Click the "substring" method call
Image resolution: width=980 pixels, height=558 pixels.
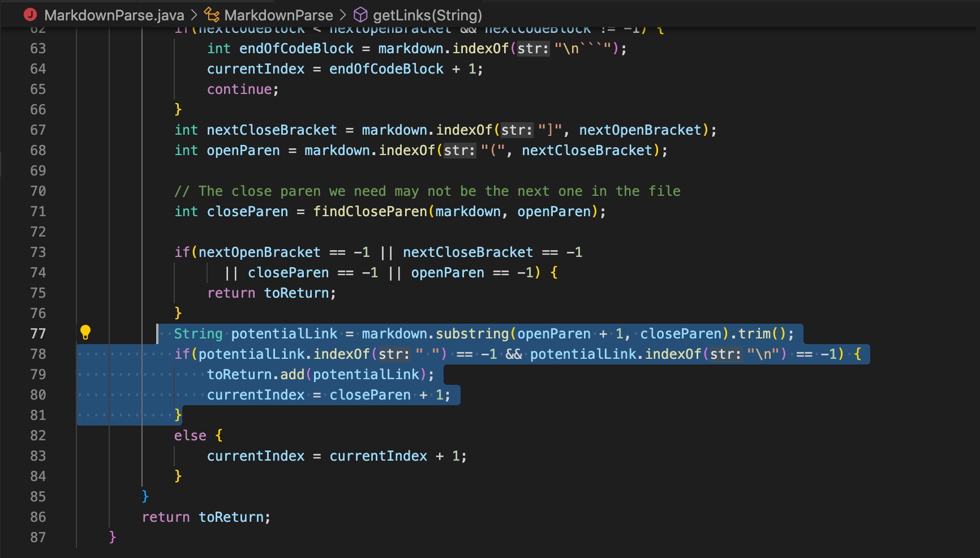coord(472,334)
